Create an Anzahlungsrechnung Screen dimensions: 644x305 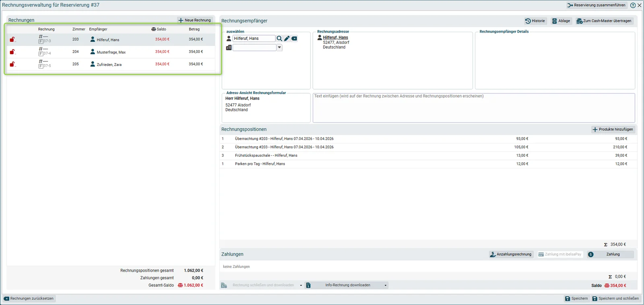pos(511,254)
